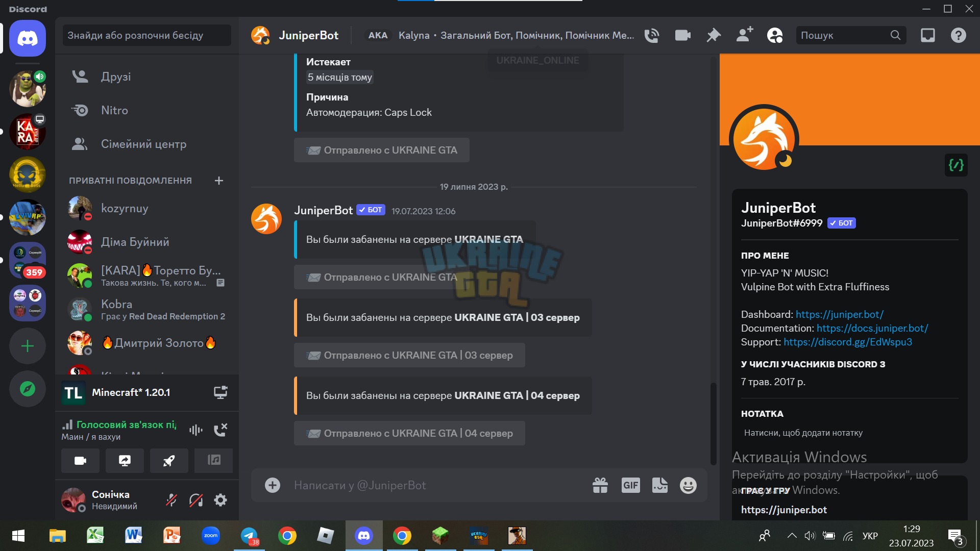Open direct message with Дмитрий Золото
Screen dimensions: 980x551
pos(147,343)
